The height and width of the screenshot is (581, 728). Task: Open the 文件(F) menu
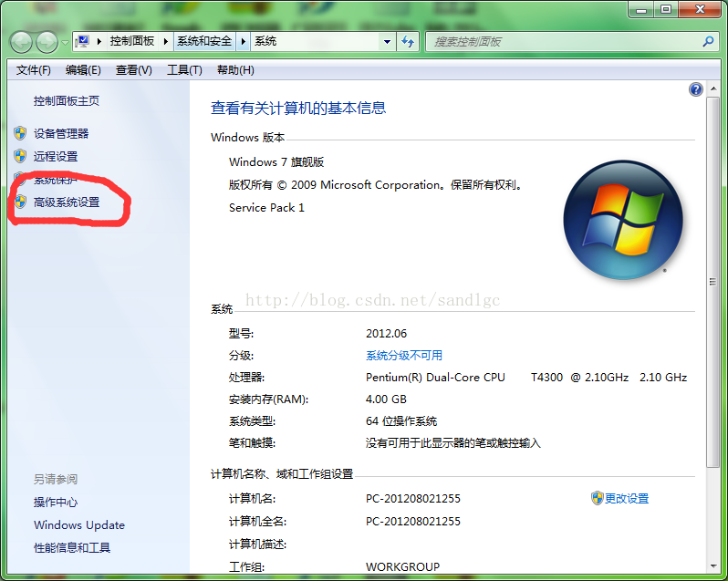[33, 70]
